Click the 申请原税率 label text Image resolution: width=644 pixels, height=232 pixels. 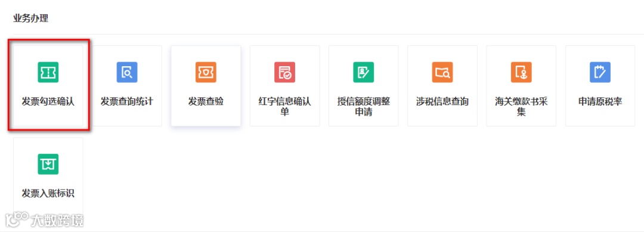[x=600, y=101]
